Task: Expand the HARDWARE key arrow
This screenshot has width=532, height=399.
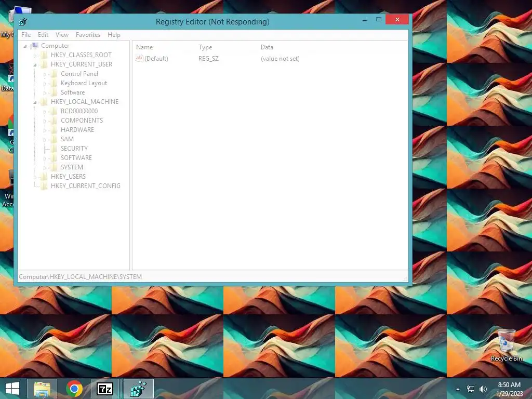Action: 45,130
